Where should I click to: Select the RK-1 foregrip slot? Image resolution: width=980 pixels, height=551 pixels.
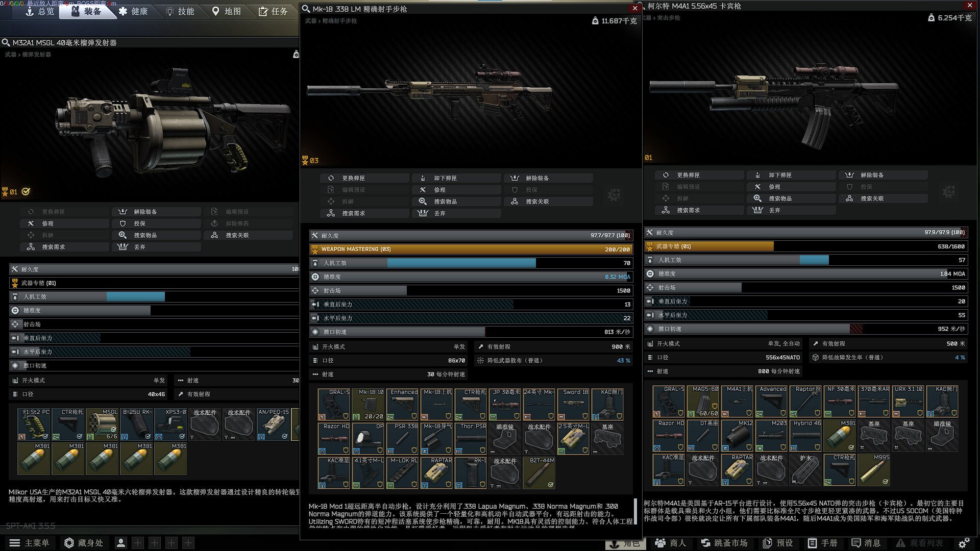pyautogui.click(x=471, y=472)
